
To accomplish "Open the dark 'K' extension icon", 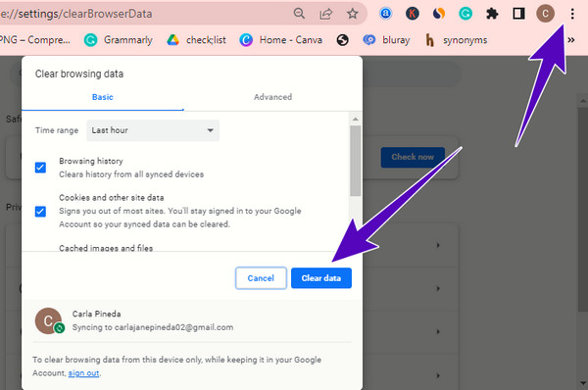I will (x=413, y=14).
